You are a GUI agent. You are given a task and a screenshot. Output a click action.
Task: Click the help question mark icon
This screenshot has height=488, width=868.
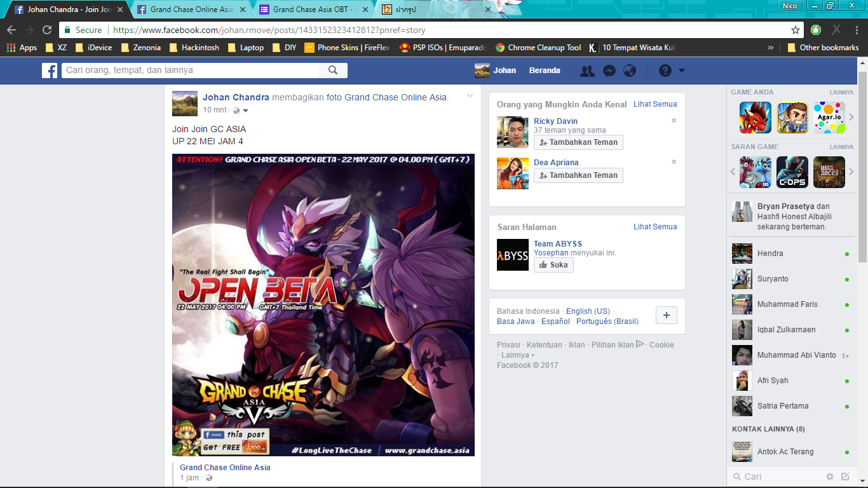pyautogui.click(x=665, y=71)
